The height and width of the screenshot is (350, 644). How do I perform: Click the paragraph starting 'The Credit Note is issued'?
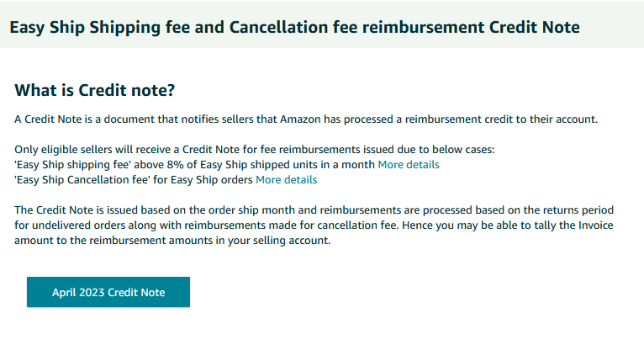[x=314, y=225]
